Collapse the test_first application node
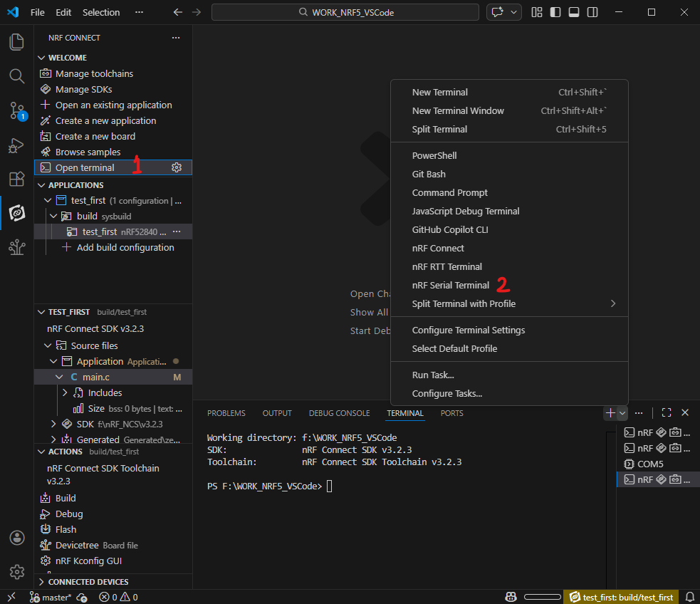 click(48, 200)
